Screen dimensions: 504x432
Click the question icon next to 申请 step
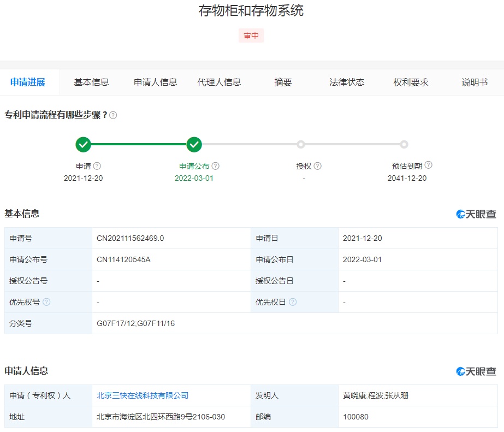click(x=97, y=166)
